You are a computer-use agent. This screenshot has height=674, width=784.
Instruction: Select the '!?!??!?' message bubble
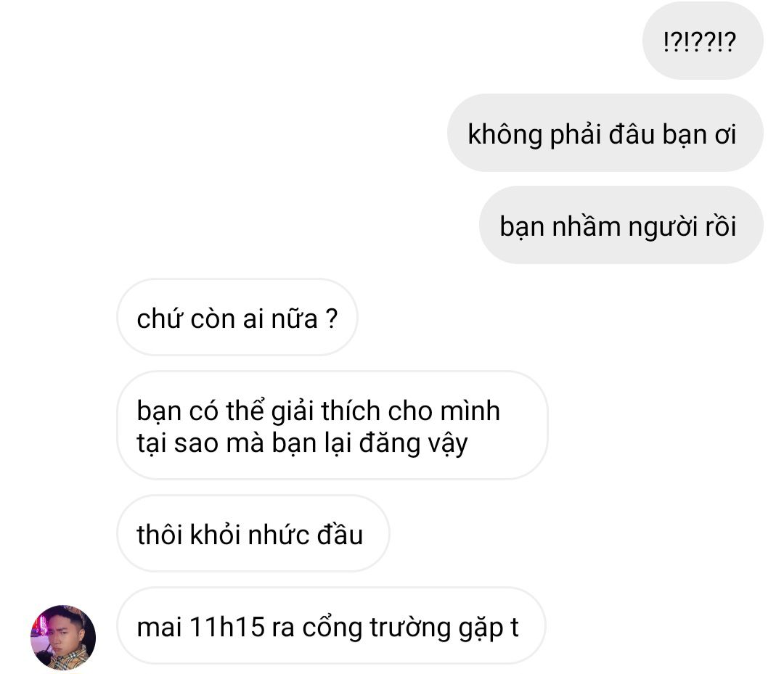[703, 41]
